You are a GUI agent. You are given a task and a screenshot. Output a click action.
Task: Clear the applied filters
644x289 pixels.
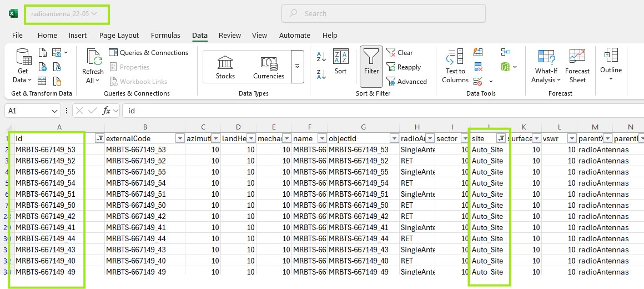(400, 53)
